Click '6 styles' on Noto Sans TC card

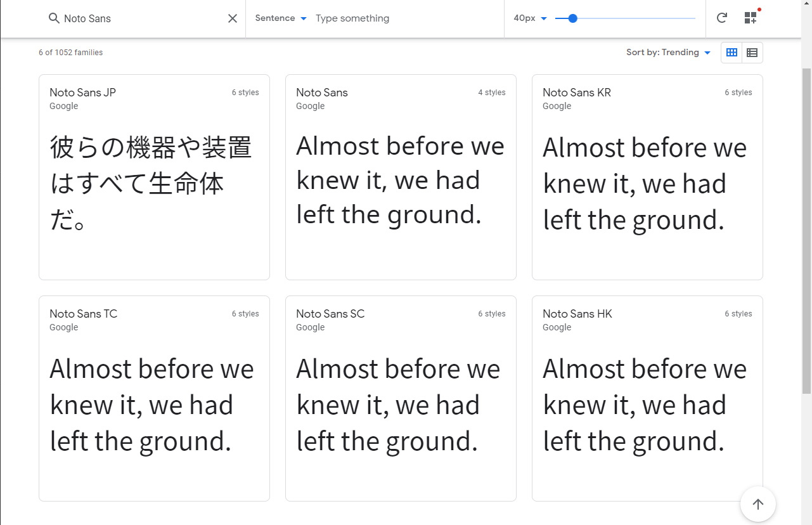(245, 314)
